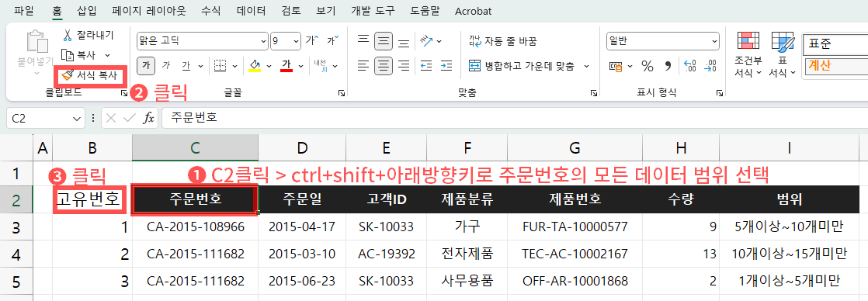Expand 병합하고 가운데 맞춤 dropdown arrow
This screenshot has width=868, height=301.
pos(586,66)
